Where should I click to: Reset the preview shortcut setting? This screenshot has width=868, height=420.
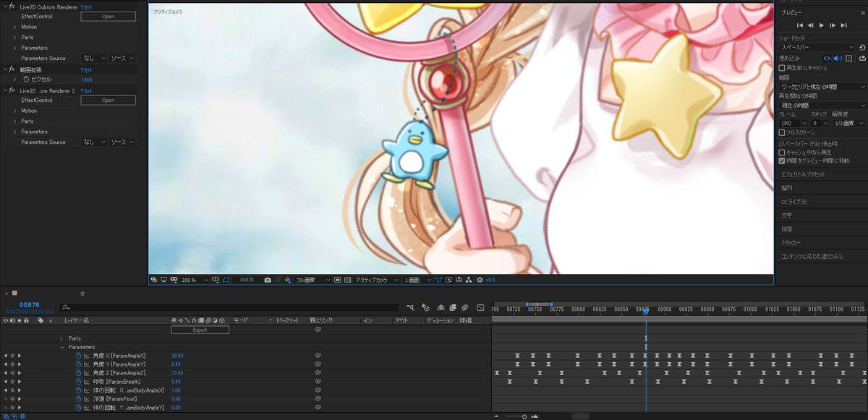tap(862, 47)
